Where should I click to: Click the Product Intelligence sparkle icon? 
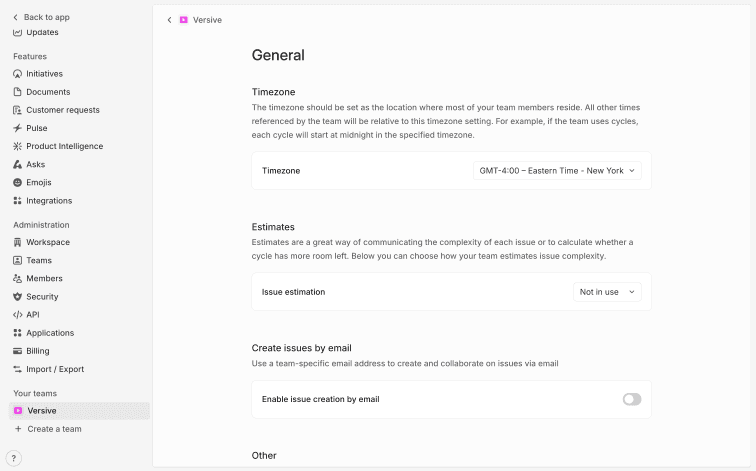pyautogui.click(x=17, y=146)
